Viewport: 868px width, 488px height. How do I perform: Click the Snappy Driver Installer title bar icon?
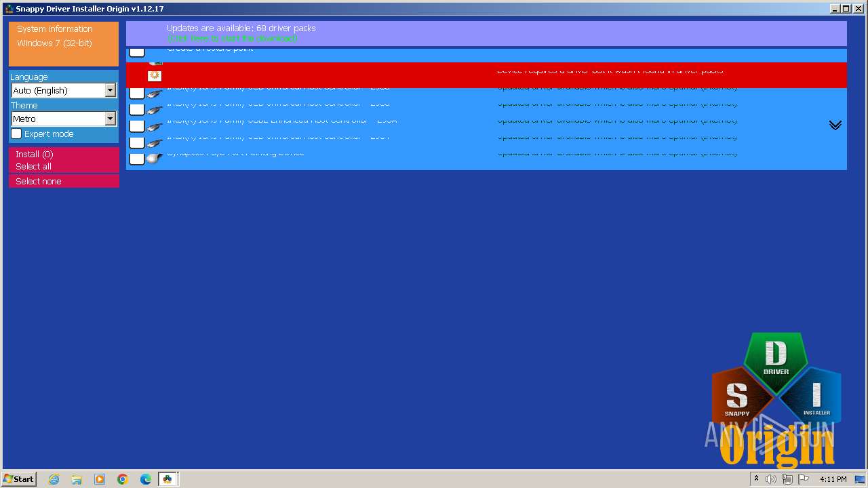click(x=9, y=9)
